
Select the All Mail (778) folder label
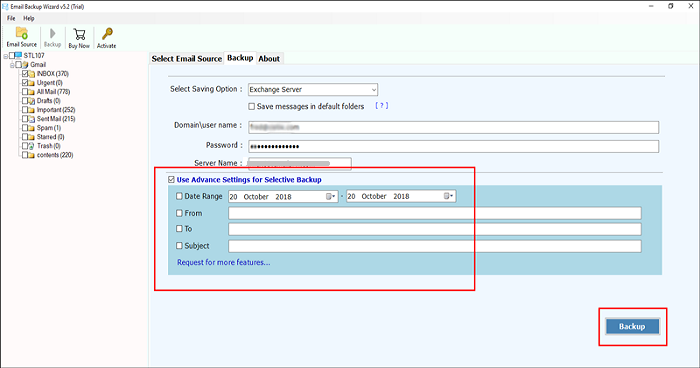(x=53, y=92)
